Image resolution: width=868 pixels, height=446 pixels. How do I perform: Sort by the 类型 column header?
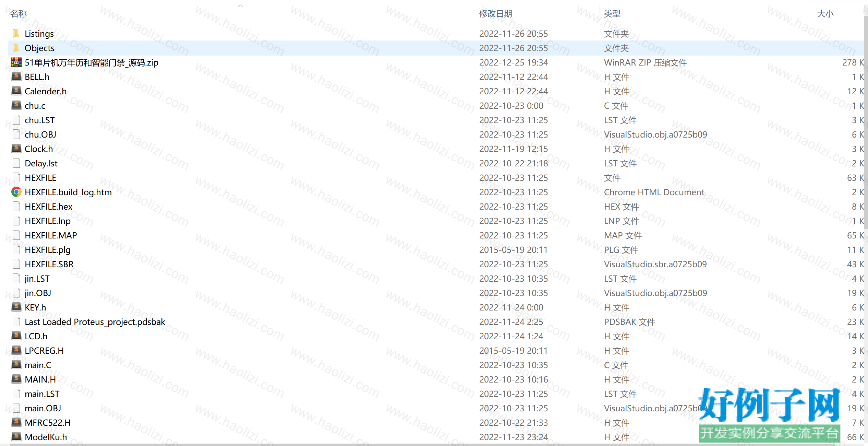point(612,14)
